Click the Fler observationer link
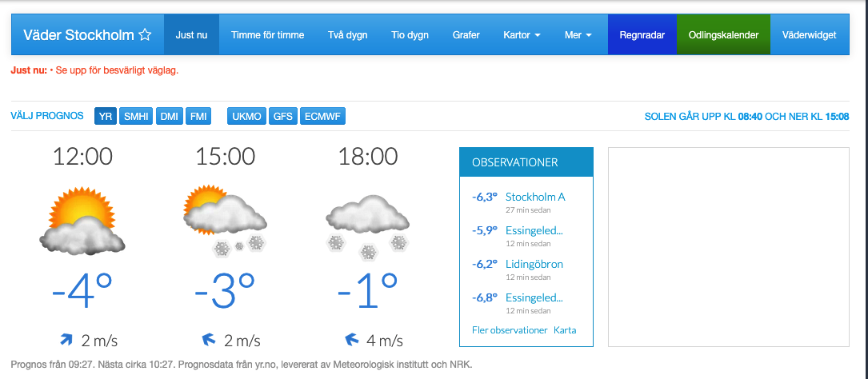 [x=509, y=330]
